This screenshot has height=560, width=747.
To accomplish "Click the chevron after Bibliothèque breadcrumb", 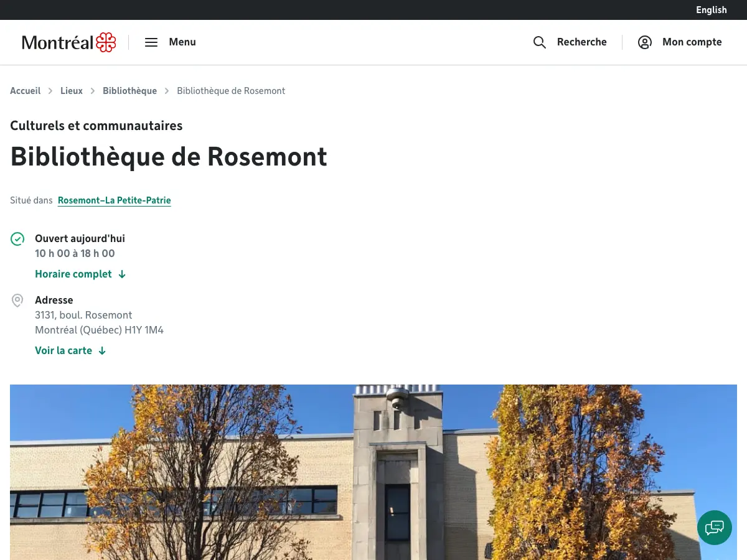I will pos(167,91).
